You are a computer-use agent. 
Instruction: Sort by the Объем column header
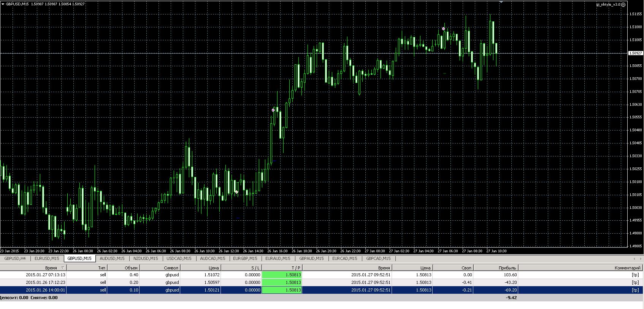[123, 268]
